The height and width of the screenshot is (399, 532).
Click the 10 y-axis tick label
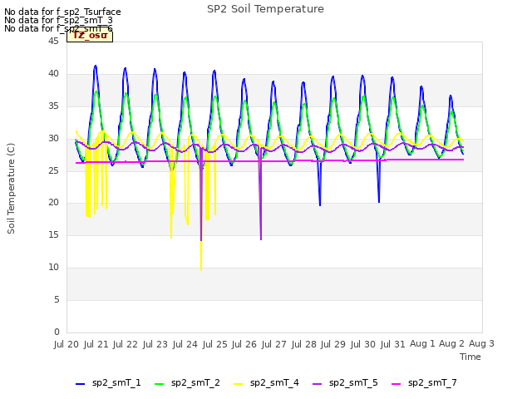pyautogui.click(x=53, y=268)
